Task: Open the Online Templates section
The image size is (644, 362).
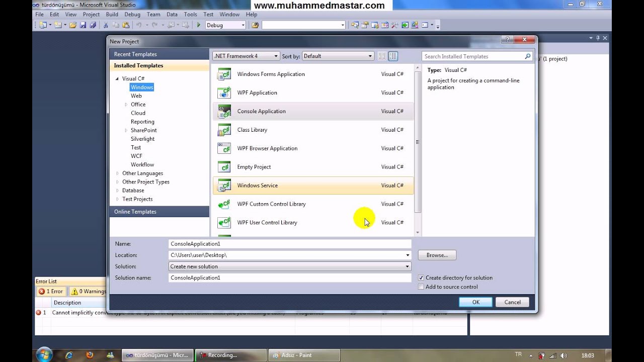Action: (159, 212)
